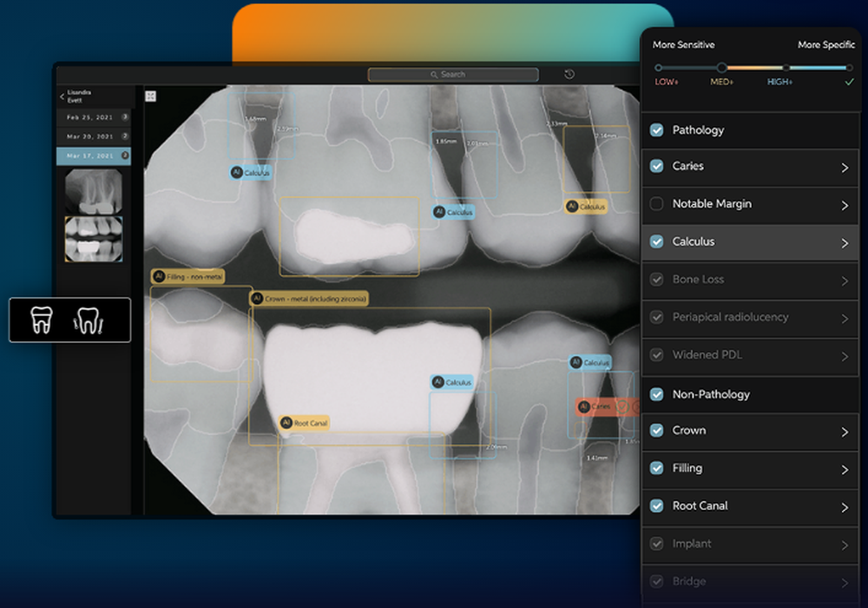This screenshot has height=608, width=868.
Task: Click the HIGH+ stop on sensitivity slider
Action: pos(786,68)
